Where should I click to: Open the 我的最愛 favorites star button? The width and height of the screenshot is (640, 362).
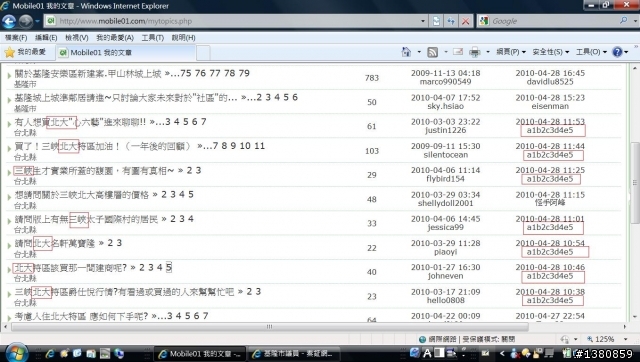[25, 52]
